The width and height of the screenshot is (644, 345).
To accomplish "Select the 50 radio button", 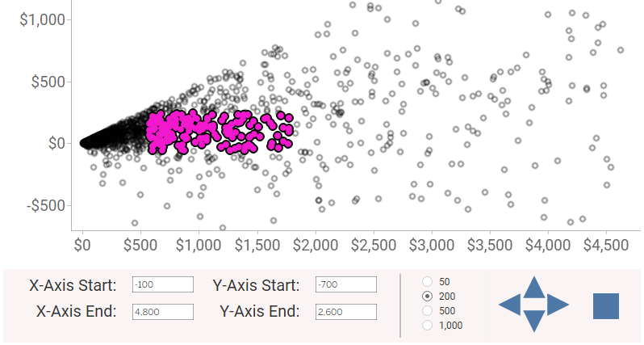I will [x=428, y=282].
